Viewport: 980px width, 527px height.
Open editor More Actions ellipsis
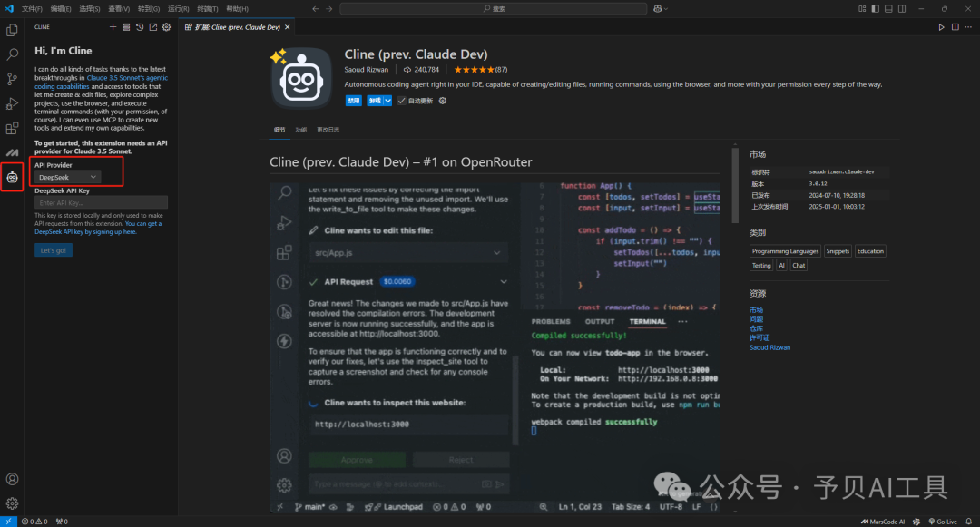[x=968, y=27]
